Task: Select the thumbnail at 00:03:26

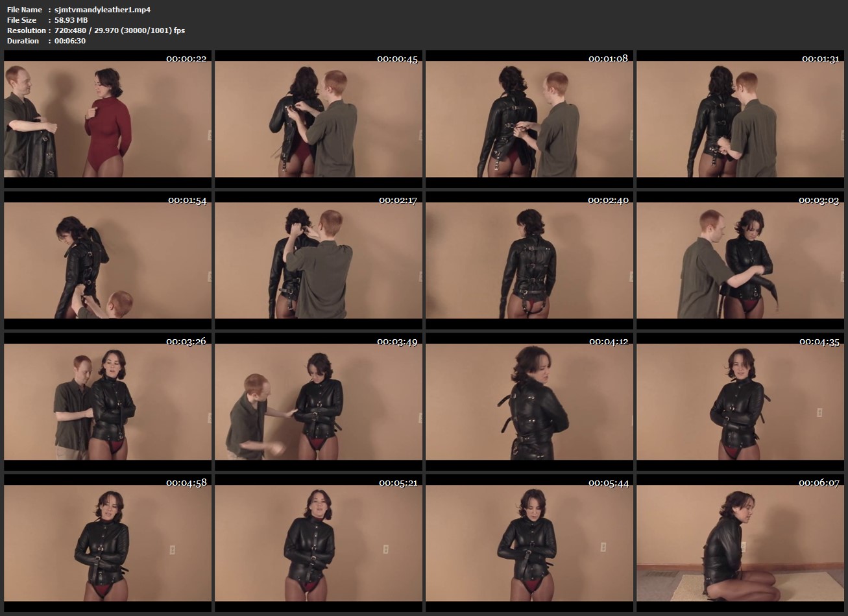Action: [x=108, y=402]
